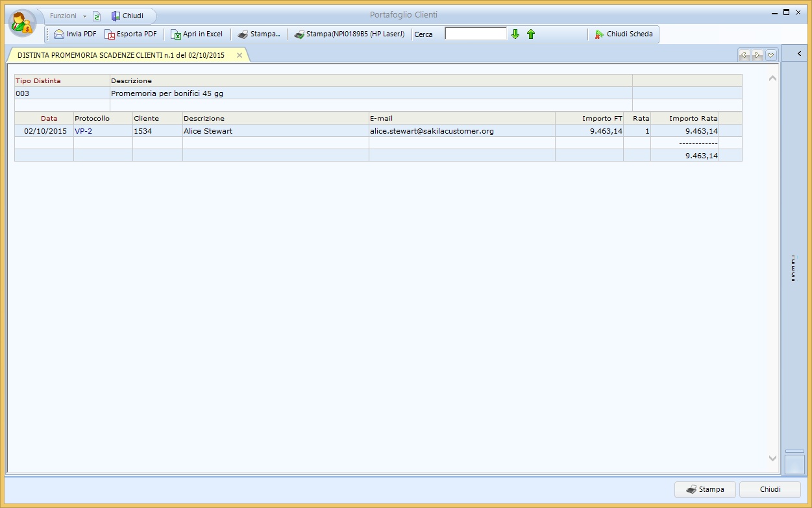Click the refresh icon next to Funzioni
Image resolution: width=812 pixels, height=508 pixels.
(x=97, y=16)
